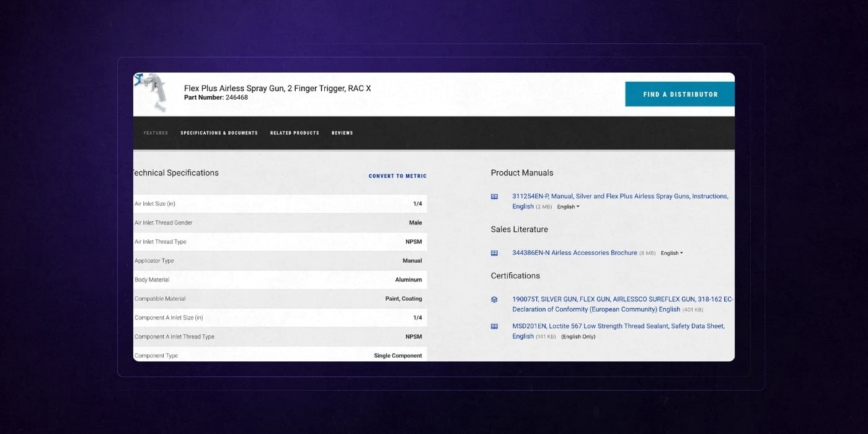Select the Component Type label

tap(156, 356)
